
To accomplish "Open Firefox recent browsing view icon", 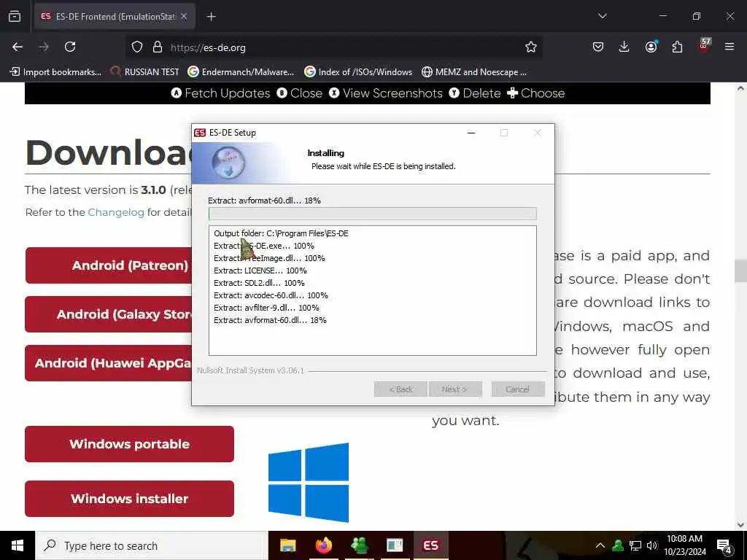I will click(x=15, y=16).
